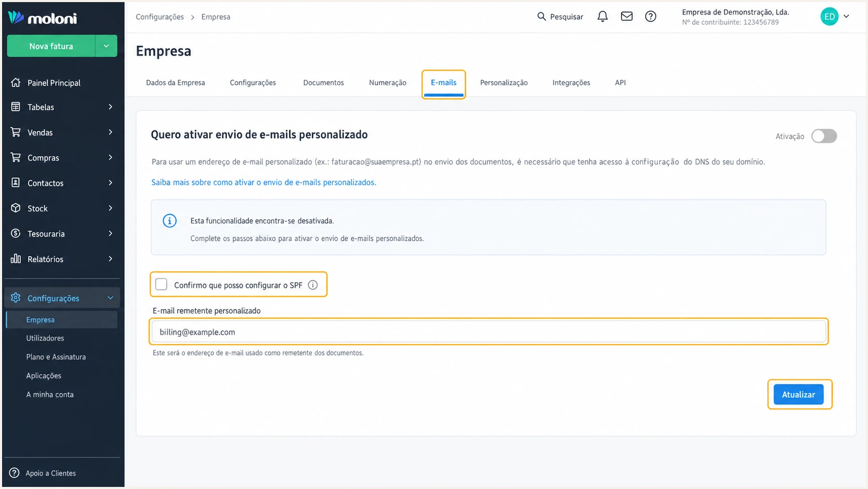Open Plano e Assinatura in sidebar

pos(56,357)
